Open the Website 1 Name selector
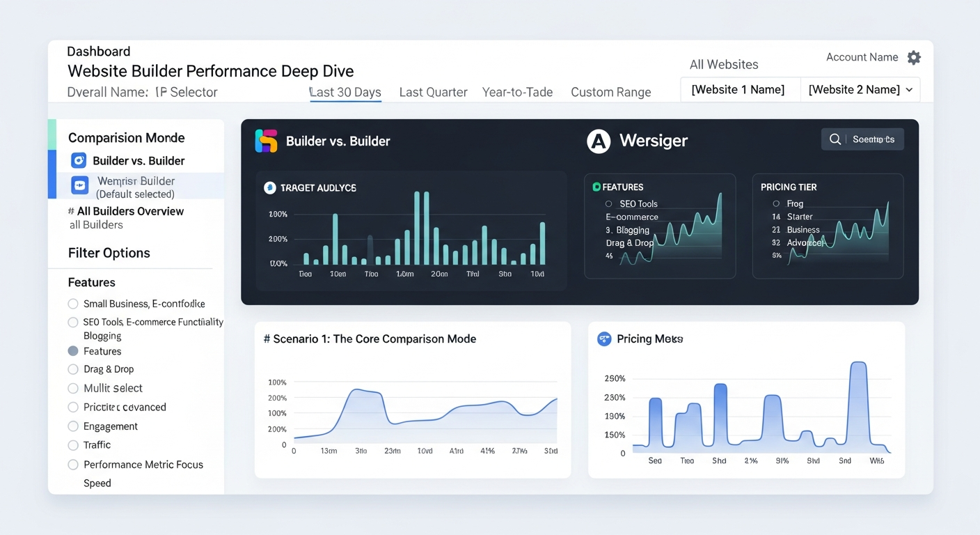980x535 pixels. [x=740, y=89]
